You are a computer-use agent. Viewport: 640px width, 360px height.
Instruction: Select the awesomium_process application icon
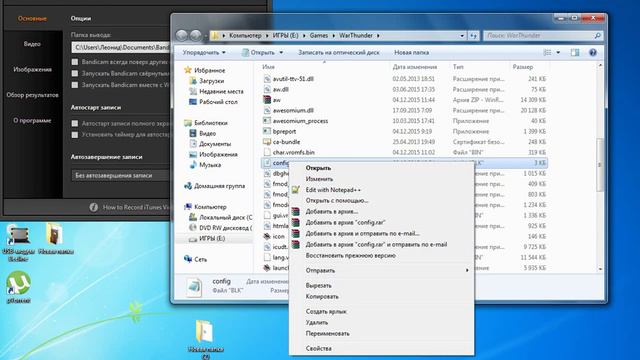[x=267, y=121]
